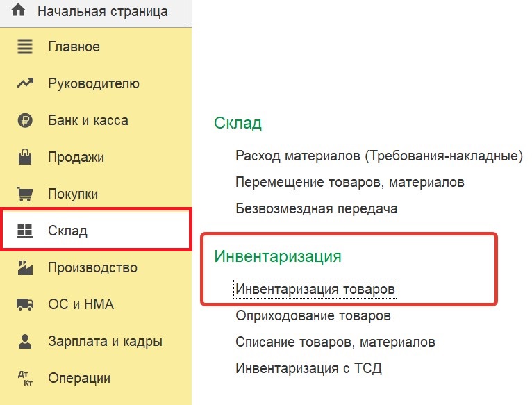
Task: Open Безвозмездная передача
Action: click(317, 208)
